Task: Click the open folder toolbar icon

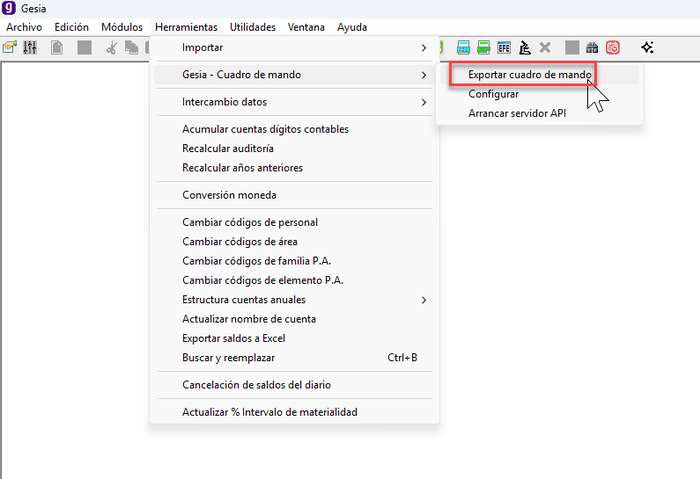Action: pyautogui.click(x=9, y=47)
